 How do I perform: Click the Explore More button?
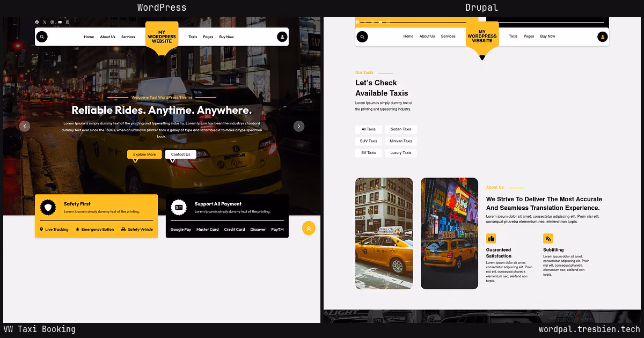144,155
